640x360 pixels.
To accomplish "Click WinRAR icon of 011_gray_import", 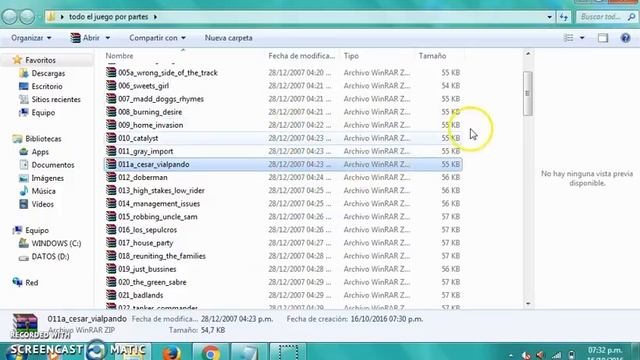I will coord(111,151).
